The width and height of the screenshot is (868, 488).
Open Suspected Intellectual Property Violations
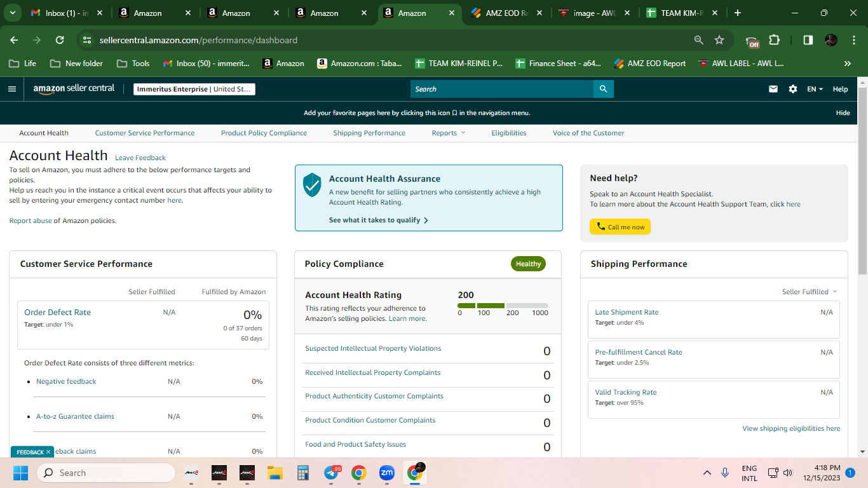373,348
